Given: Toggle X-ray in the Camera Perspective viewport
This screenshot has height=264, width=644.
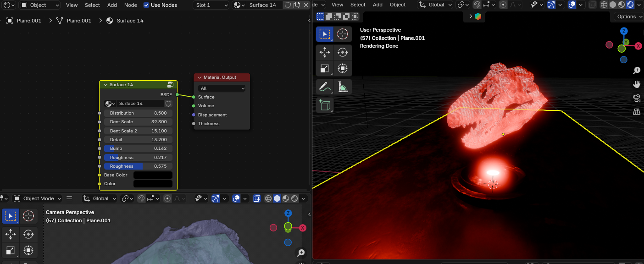Looking at the screenshot, I should point(257,198).
